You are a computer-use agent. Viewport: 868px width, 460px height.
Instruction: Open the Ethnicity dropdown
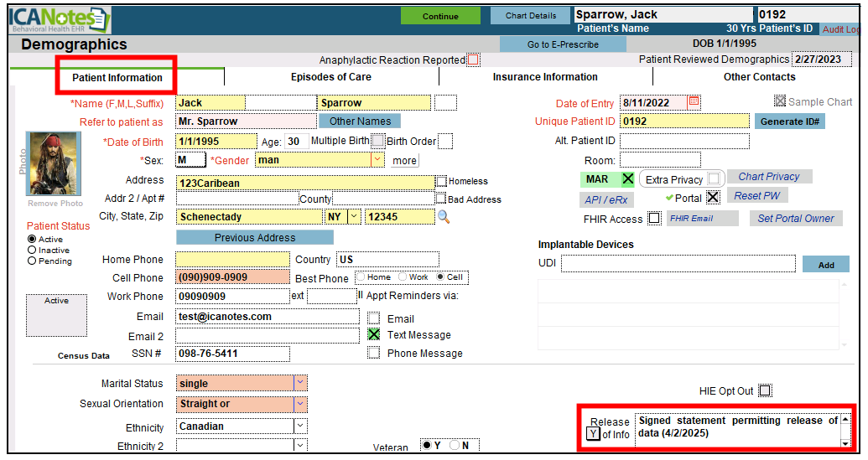point(300,426)
